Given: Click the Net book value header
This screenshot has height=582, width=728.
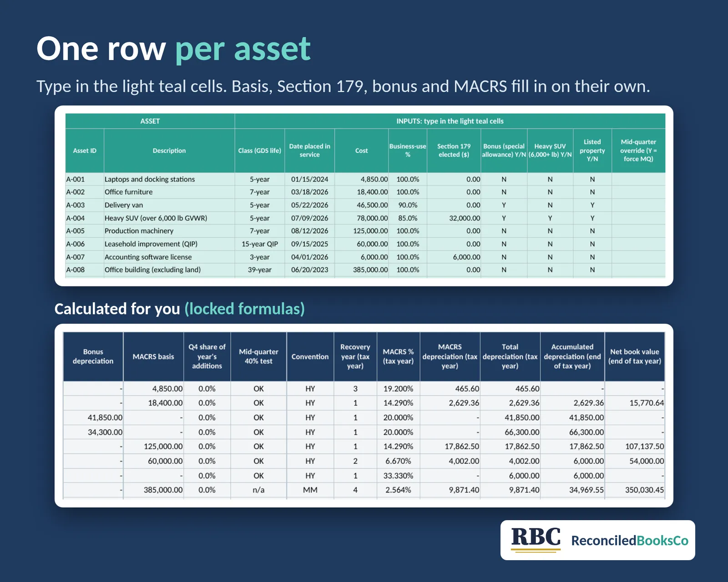Looking at the screenshot, I should (x=635, y=356).
